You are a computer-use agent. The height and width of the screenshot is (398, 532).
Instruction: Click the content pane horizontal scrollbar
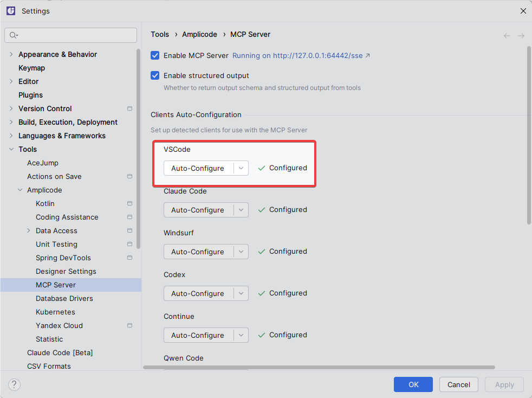(x=319, y=367)
